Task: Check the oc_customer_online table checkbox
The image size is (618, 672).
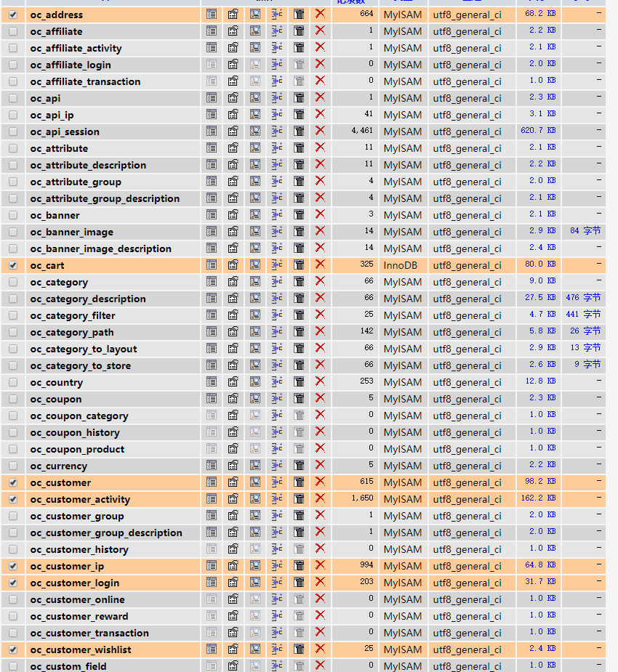Action: (x=13, y=599)
